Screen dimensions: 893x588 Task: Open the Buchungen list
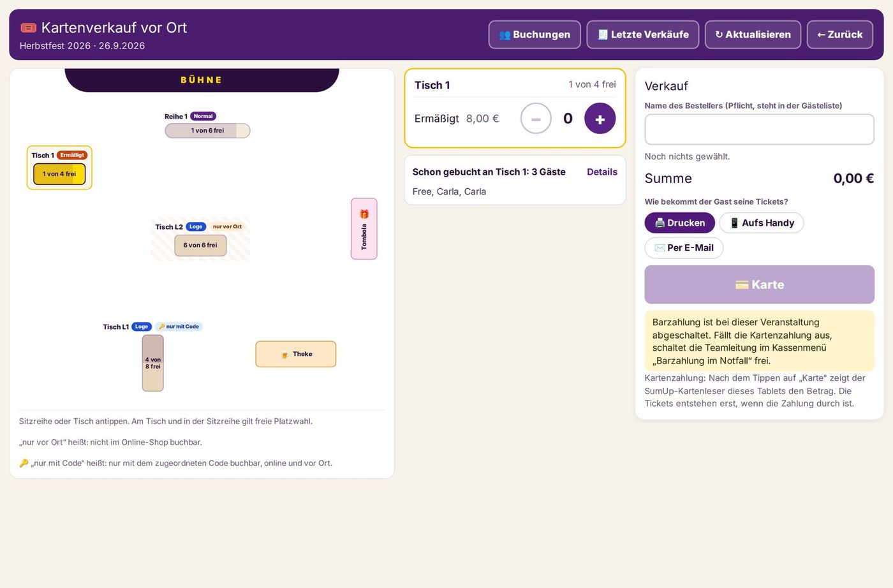535,34
